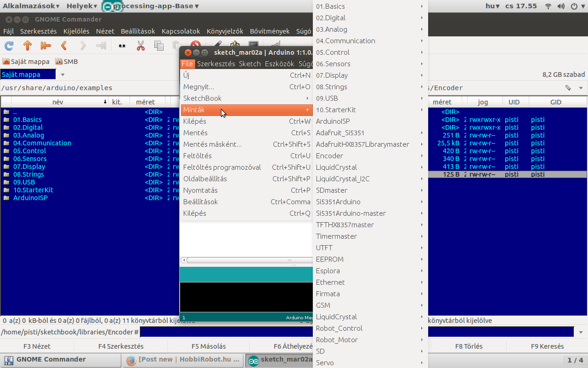Open the Saját mappa device dropdown arrow
This screenshot has height=368, width=588.
click(63, 75)
